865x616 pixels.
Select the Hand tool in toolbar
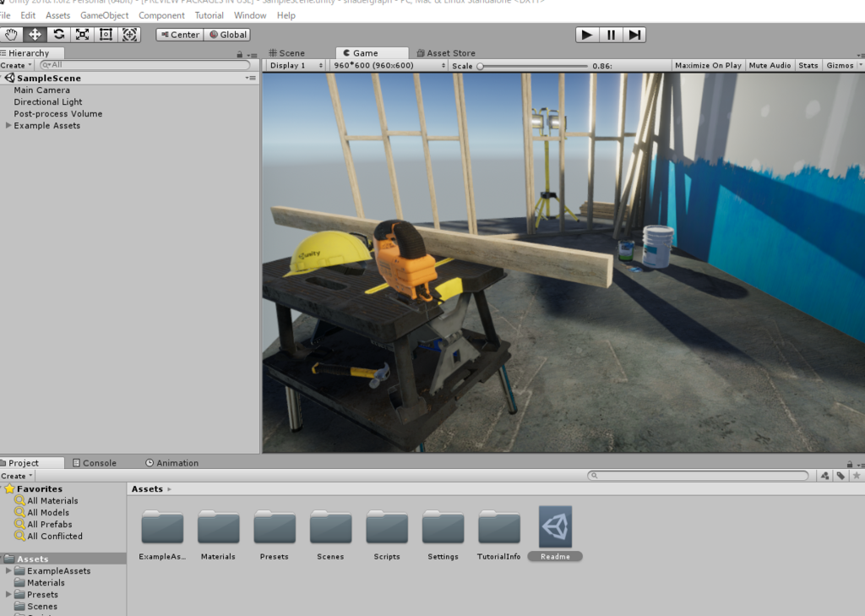coord(11,35)
